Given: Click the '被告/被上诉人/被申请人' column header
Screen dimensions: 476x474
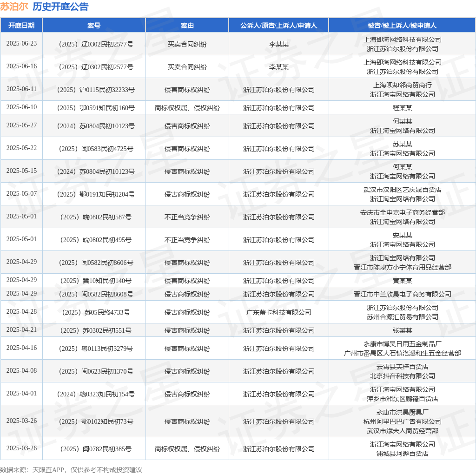Looking at the screenshot, I should [402, 26].
